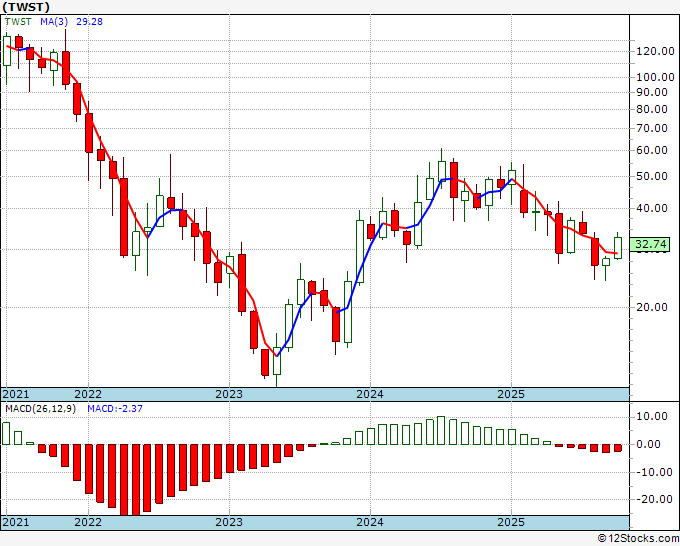Click the MACD(26,12,9) indicator label
This screenshot has height=546, width=680.
pos(40,409)
